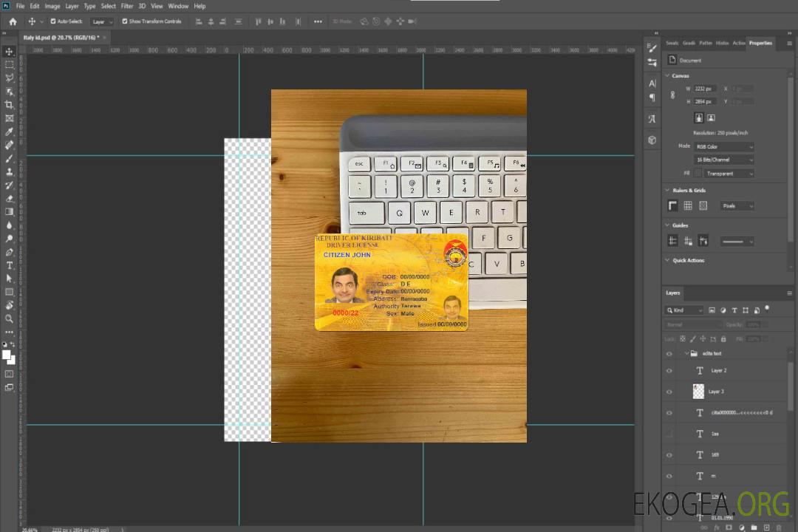Select landscape canvas orientation icon

pyautogui.click(x=711, y=117)
